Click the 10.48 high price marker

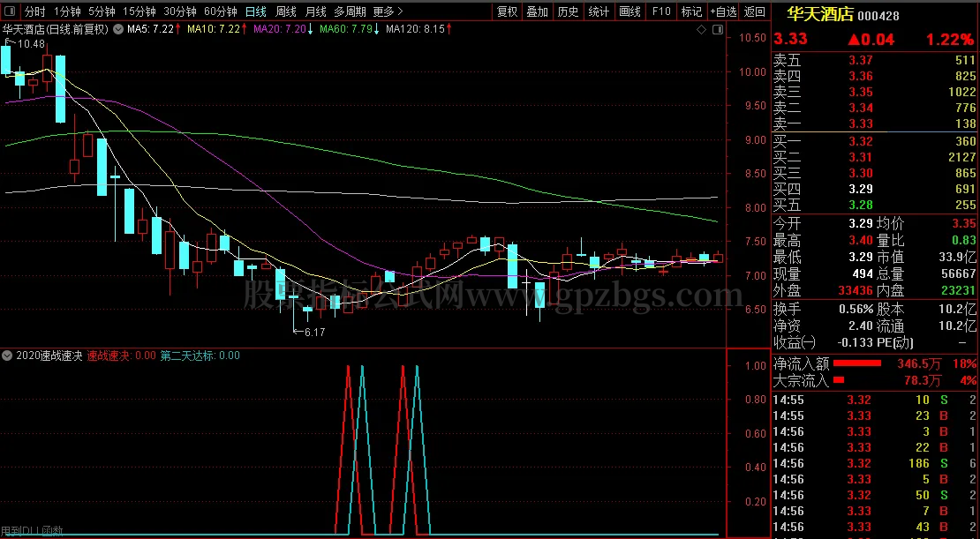coord(31,44)
